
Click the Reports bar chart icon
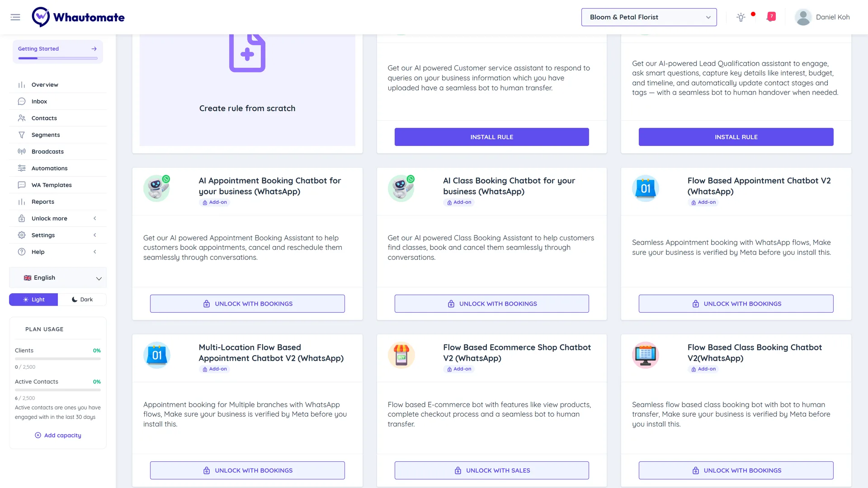click(22, 202)
